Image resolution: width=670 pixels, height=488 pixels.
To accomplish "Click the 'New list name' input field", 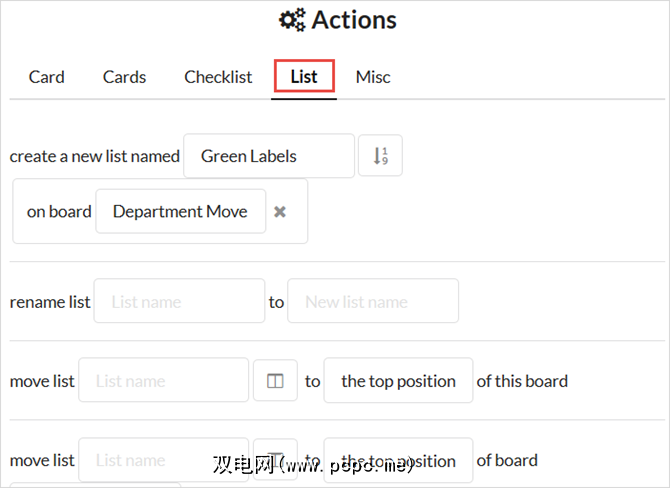I will 372,301.
